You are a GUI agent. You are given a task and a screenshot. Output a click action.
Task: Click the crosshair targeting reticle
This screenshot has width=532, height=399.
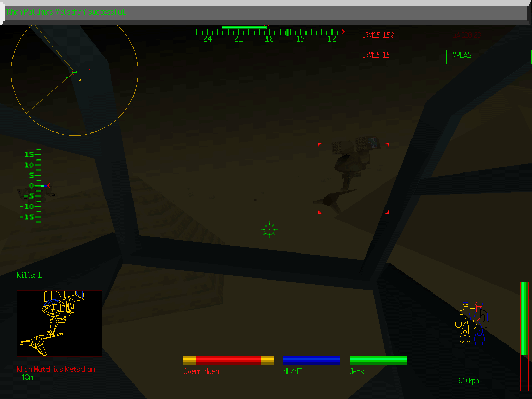coord(269,230)
